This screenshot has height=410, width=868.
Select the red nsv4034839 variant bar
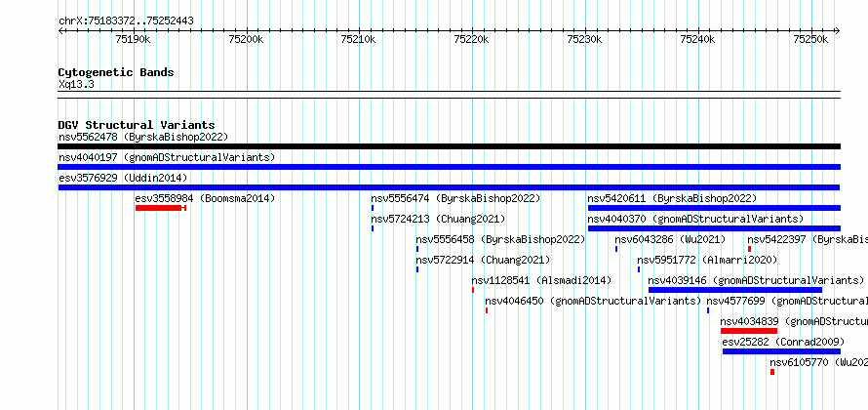749,331
